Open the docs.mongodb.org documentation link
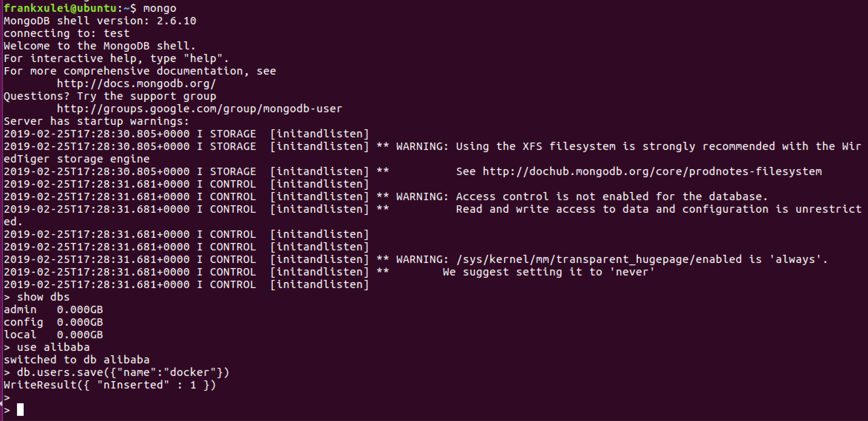The height and width of the screenshot is (421, 868). click(136, 84)
